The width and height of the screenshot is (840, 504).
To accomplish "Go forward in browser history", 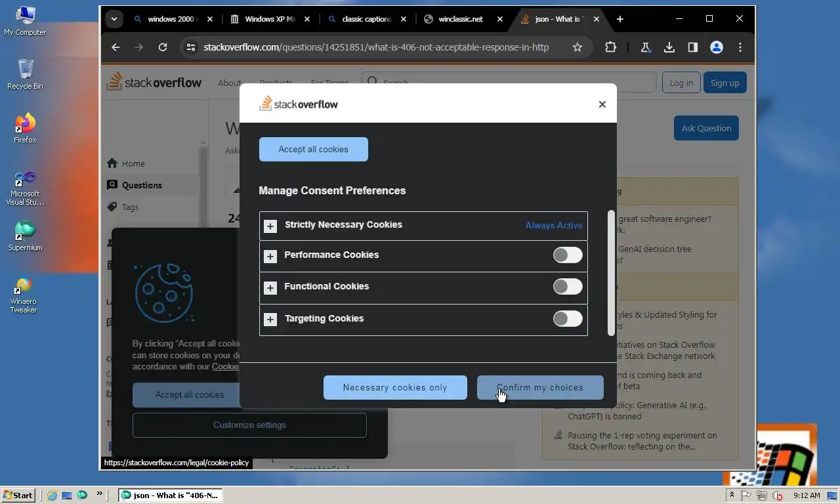I will click(138, 47).
